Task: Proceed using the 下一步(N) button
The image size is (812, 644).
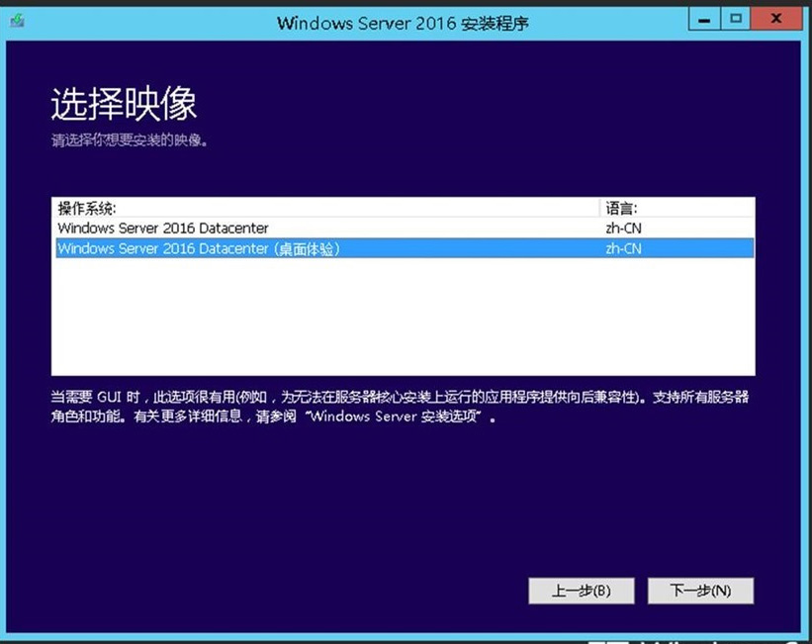Action: pos(700,591)
